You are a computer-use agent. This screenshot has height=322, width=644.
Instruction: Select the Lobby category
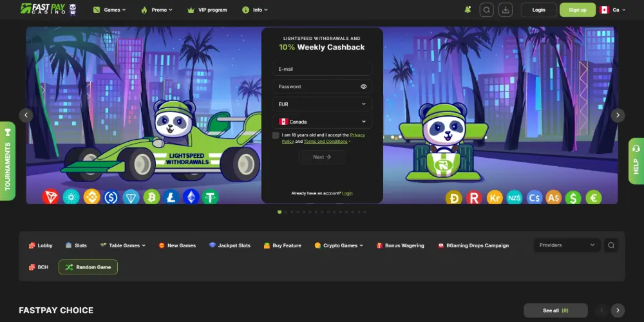(41, 245)
